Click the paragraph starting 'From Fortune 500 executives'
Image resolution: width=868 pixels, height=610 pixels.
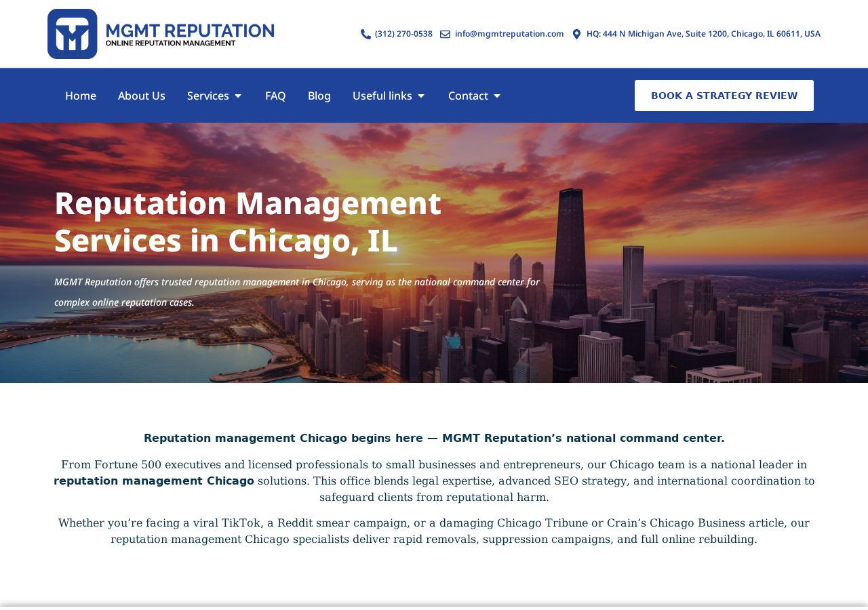[x=434, y=481]
